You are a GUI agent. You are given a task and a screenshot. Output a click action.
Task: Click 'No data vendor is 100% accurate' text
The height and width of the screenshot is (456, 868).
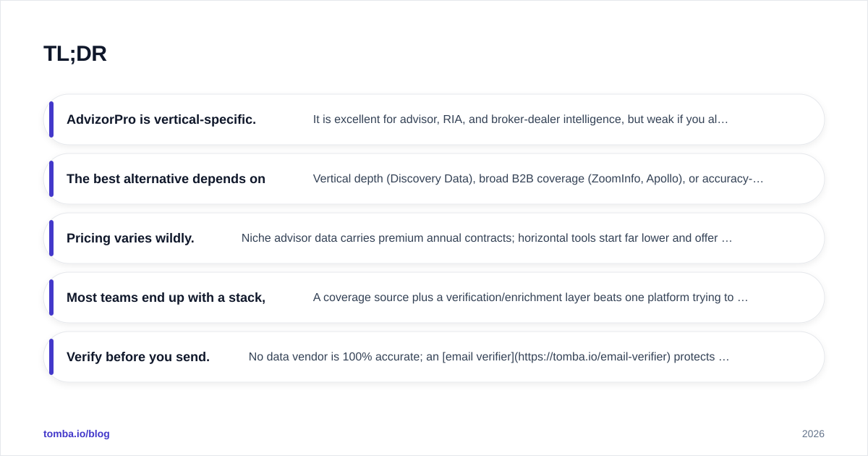[489, 357]
